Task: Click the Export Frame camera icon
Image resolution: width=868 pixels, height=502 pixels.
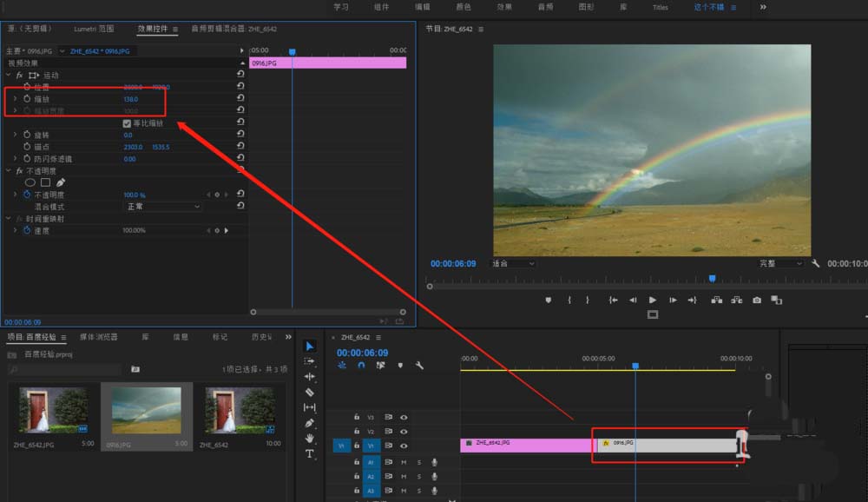Action: tap(757, 301)
